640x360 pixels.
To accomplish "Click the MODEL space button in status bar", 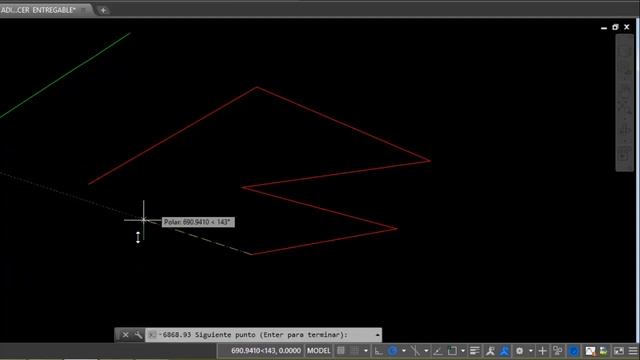I will click(319, 351).
